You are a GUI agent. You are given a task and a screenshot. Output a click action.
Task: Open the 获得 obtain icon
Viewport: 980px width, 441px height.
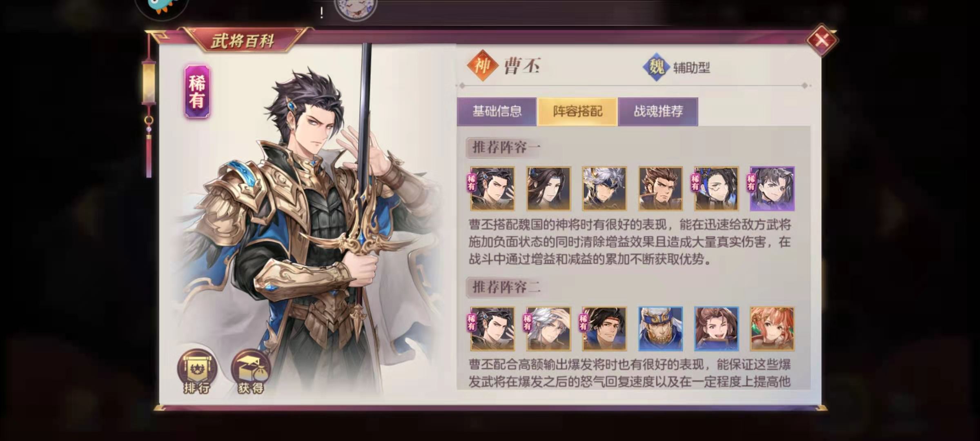[251, 372]
